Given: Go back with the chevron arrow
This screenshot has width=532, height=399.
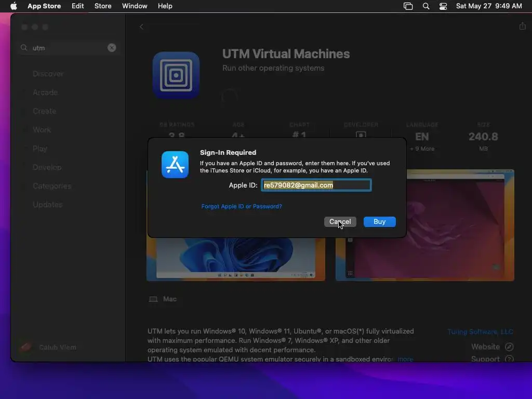Looking at the screenshot, I should point(141,27).
